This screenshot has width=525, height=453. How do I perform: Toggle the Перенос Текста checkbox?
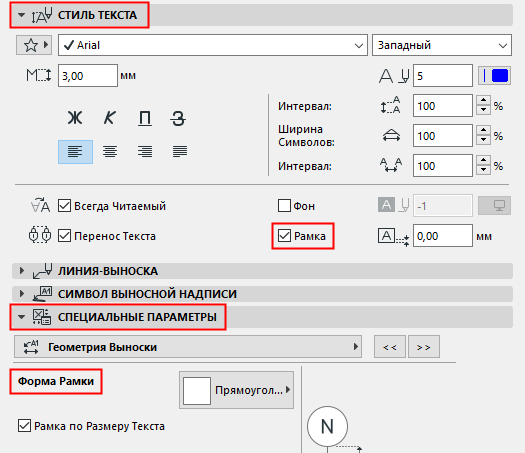[x=64, y=236]
